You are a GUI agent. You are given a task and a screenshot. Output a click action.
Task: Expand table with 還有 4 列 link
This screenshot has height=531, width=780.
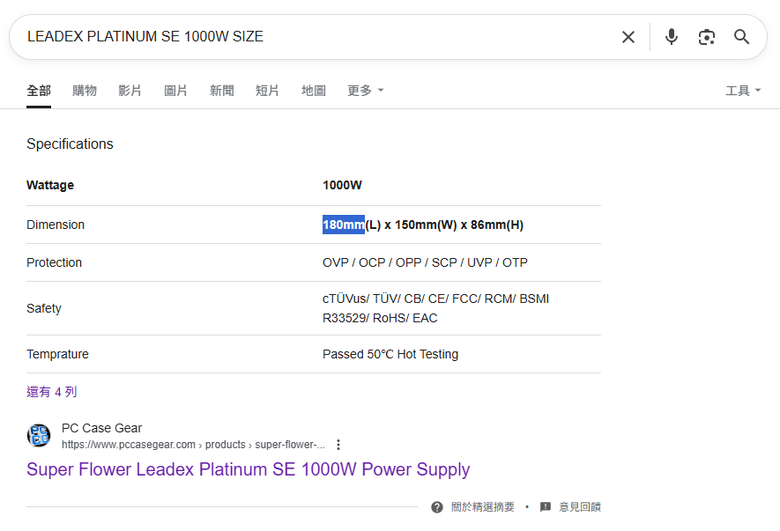(x=52, y=392)
